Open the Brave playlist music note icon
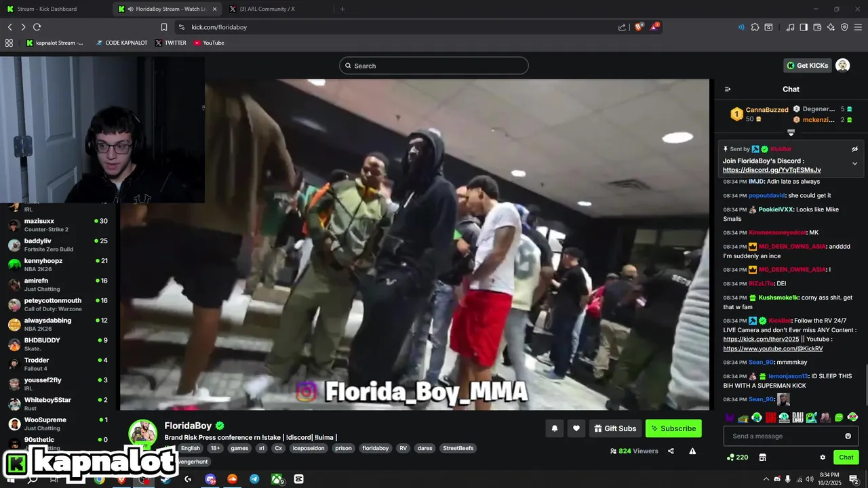This screenshot has height=488, width=868. point(790,27)
